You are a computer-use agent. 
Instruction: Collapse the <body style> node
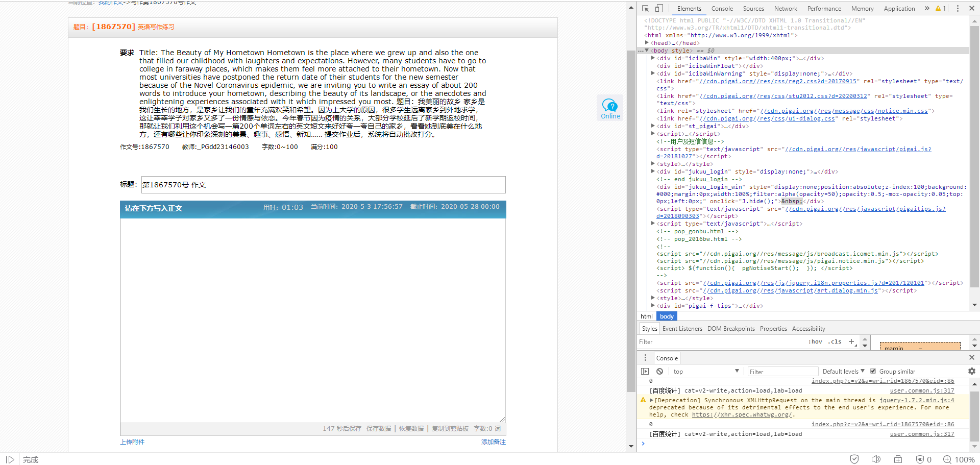pos(647,51)
